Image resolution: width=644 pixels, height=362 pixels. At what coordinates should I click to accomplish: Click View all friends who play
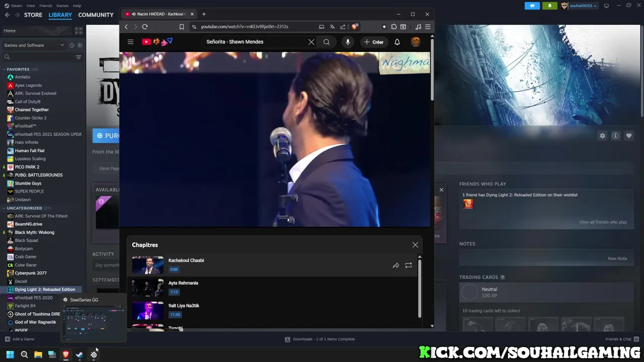coord(603,222)
